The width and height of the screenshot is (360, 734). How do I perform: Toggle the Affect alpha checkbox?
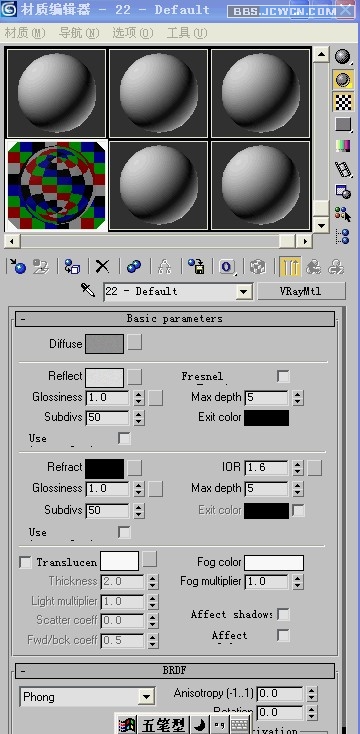[x=283, y=635]
